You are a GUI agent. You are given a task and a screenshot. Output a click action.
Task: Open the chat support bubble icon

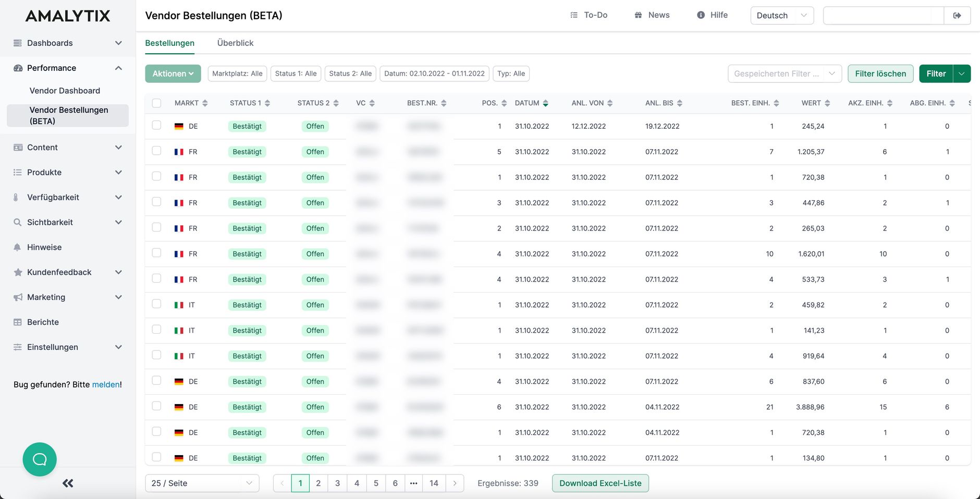(40, 459)
